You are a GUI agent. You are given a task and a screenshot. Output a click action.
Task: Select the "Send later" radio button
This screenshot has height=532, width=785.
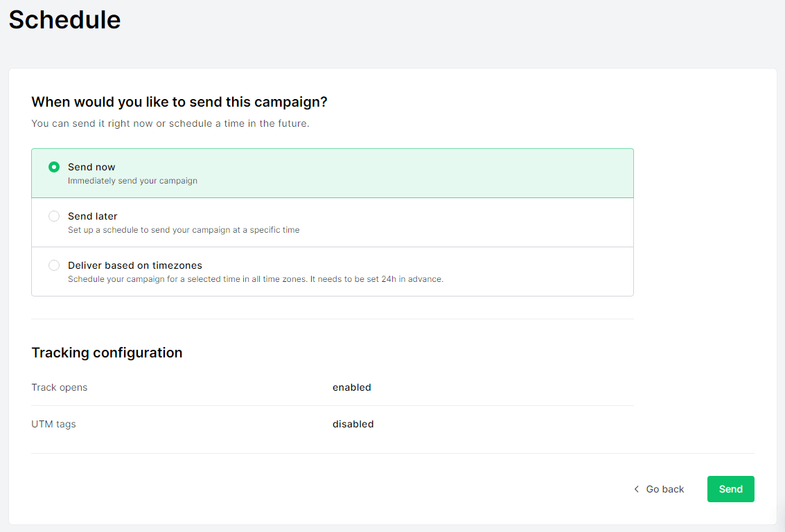coord(54,216)
